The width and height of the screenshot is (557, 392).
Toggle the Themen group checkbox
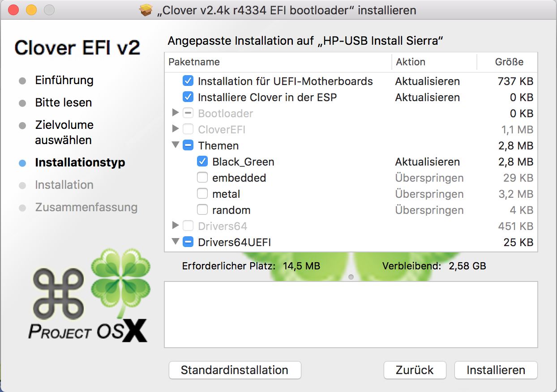[x=188, y=146]
